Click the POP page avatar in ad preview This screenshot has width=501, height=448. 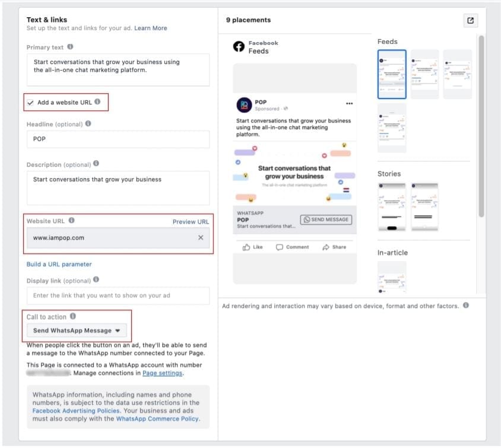click(244, 105)
